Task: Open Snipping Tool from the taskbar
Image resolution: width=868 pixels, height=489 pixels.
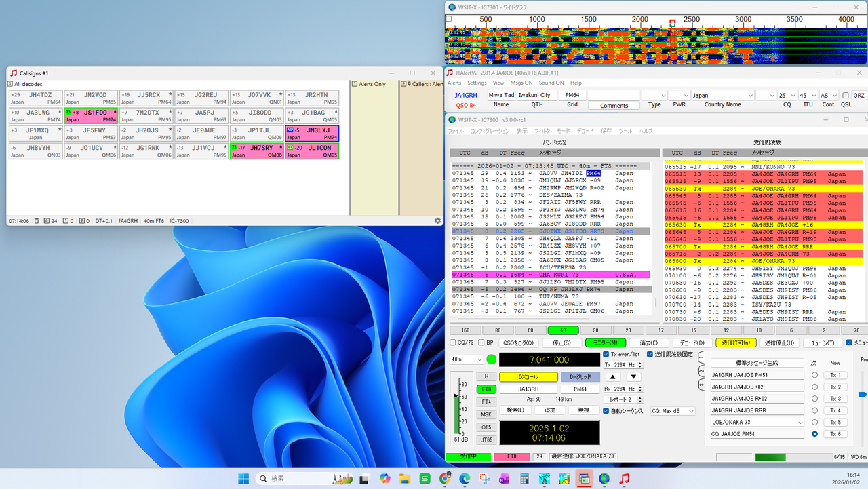Action: 484,479
